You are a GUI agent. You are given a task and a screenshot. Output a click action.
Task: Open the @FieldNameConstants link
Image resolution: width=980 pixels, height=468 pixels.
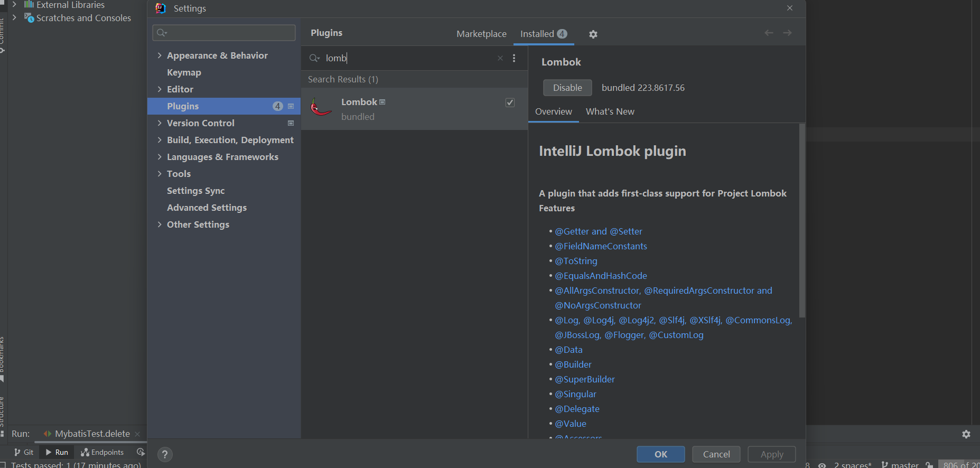pos(601,246)
